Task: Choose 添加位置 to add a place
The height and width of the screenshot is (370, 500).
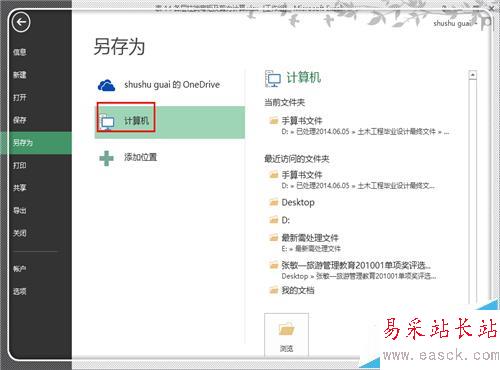Action: [140, 157]
